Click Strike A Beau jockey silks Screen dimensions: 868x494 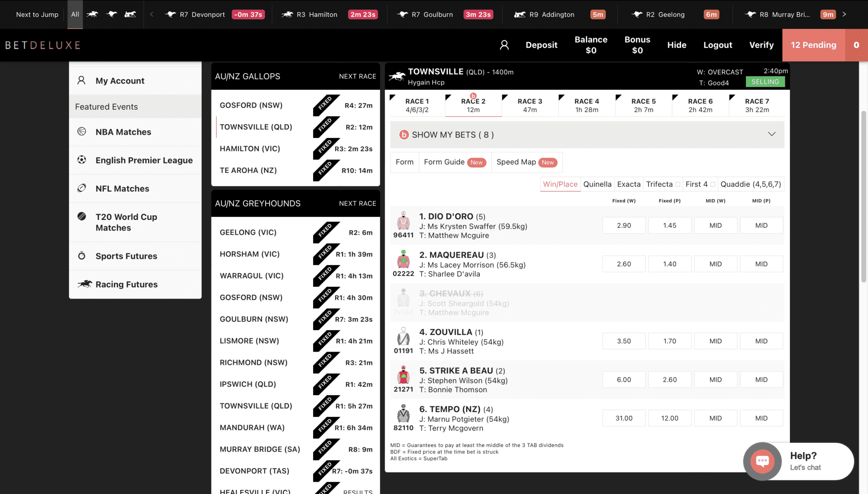point(403,375)
